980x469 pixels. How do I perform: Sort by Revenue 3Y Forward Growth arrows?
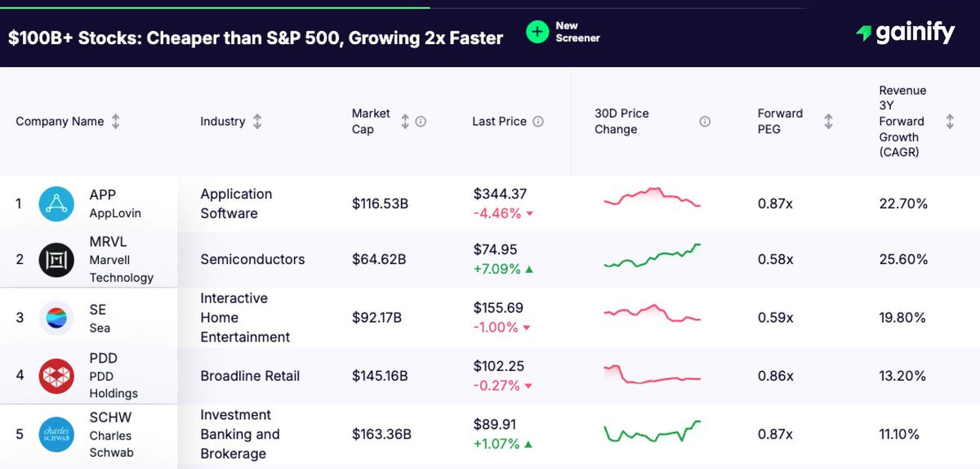click(950, 122)
